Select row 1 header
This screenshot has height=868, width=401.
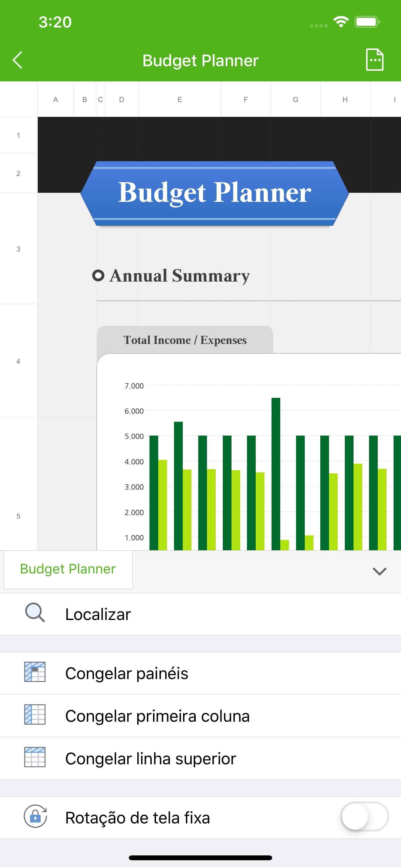coord(18,135)
